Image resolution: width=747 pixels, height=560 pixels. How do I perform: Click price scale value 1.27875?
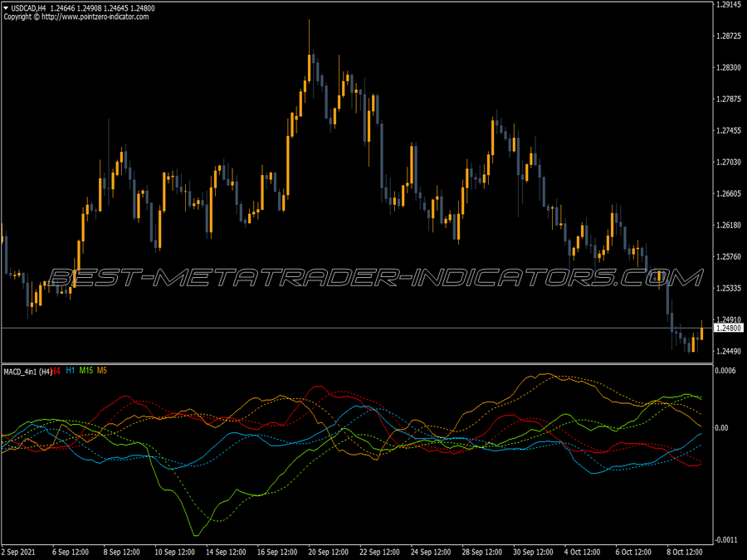729,99
